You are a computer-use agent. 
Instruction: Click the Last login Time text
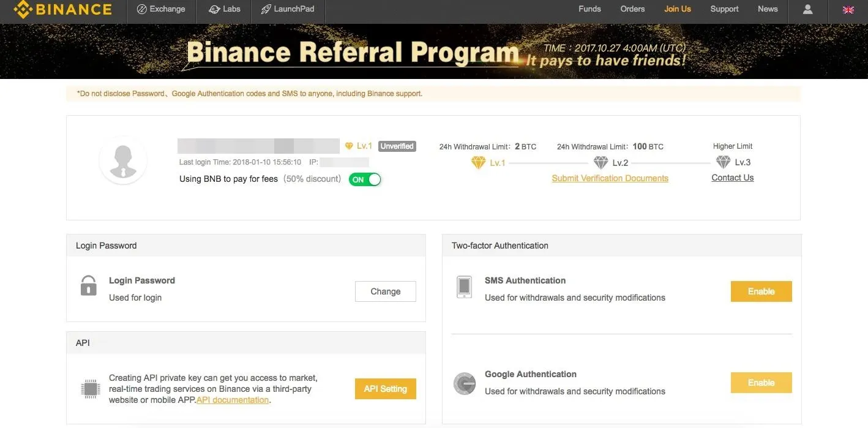click(x=240, y=162)
